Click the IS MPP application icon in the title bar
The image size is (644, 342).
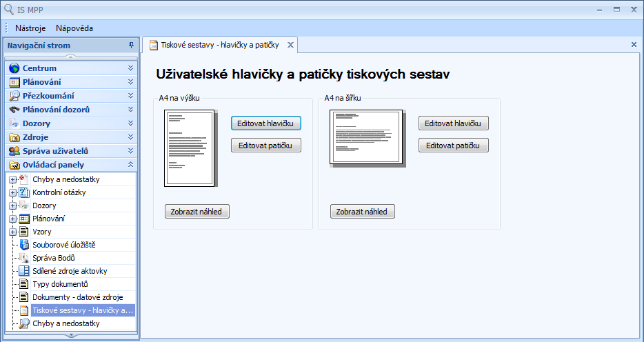(x=8, y=9)
